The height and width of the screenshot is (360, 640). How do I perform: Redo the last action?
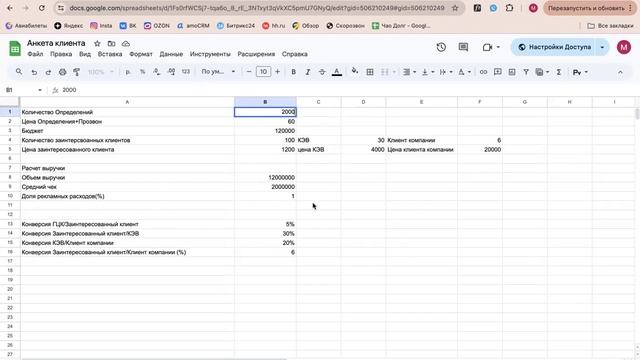[x=48, y=72]
